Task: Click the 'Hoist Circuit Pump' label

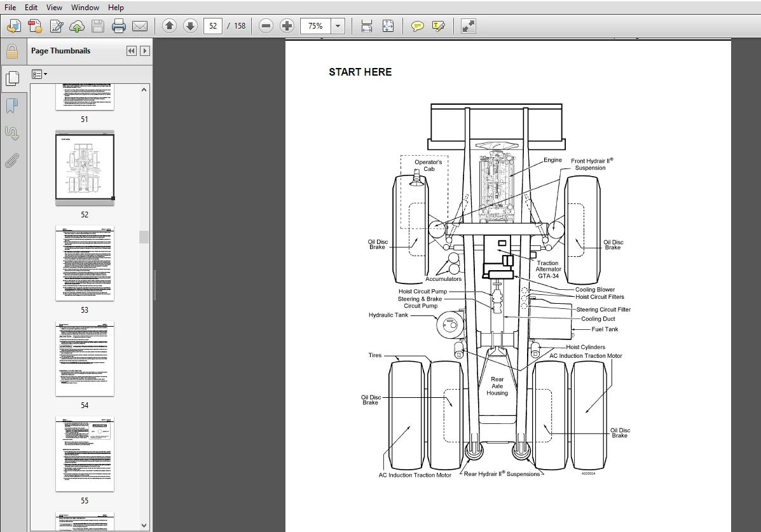Action: tap(423, 291)
